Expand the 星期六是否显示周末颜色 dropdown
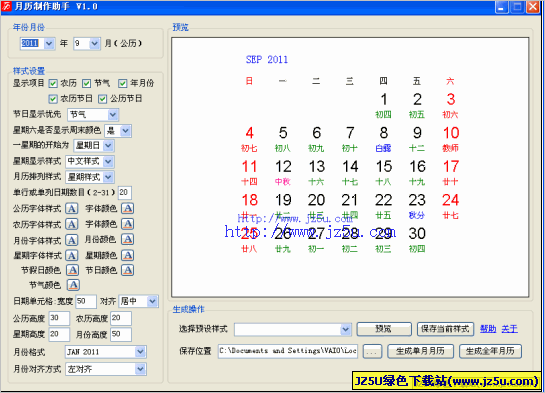Viewport: 545px width, 393px height. tap(125, 131)
